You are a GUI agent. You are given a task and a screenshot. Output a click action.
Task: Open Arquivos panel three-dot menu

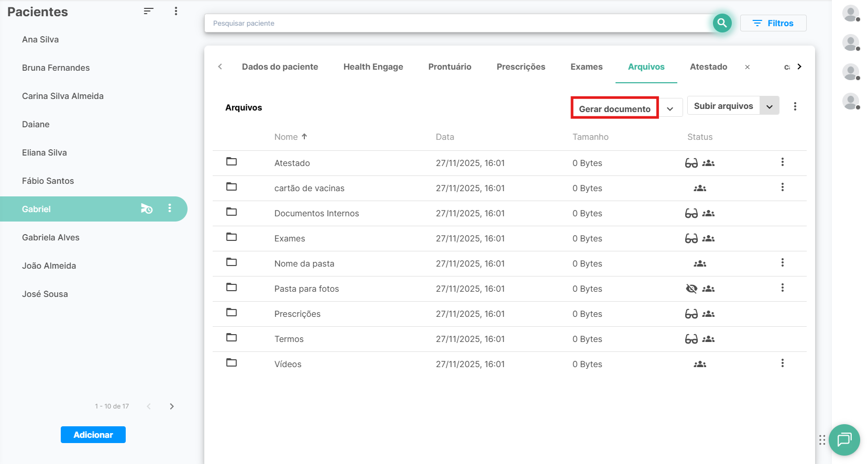tap(795, 107)
